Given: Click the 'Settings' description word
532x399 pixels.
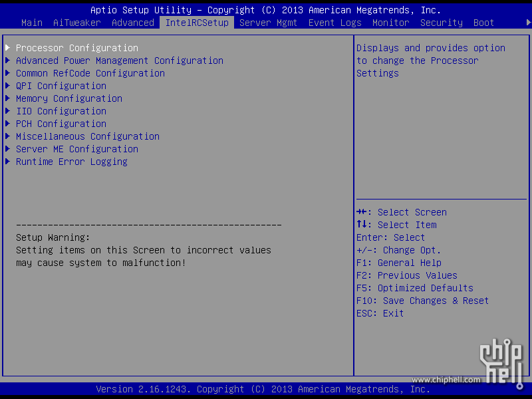Looking at the screenshot, I should pos(377,74).
